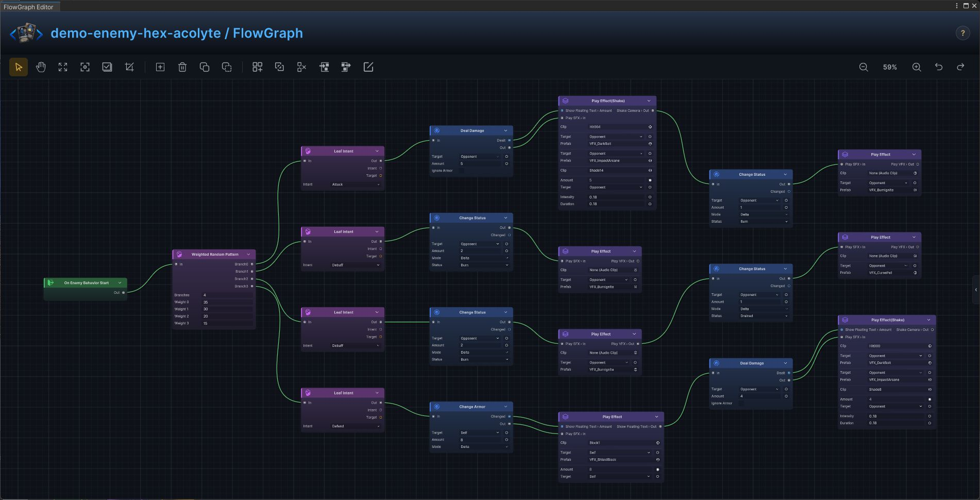Click the Weight 2 field showing 20
Viewport: 980px width, 500px height.
pos(227,316)
